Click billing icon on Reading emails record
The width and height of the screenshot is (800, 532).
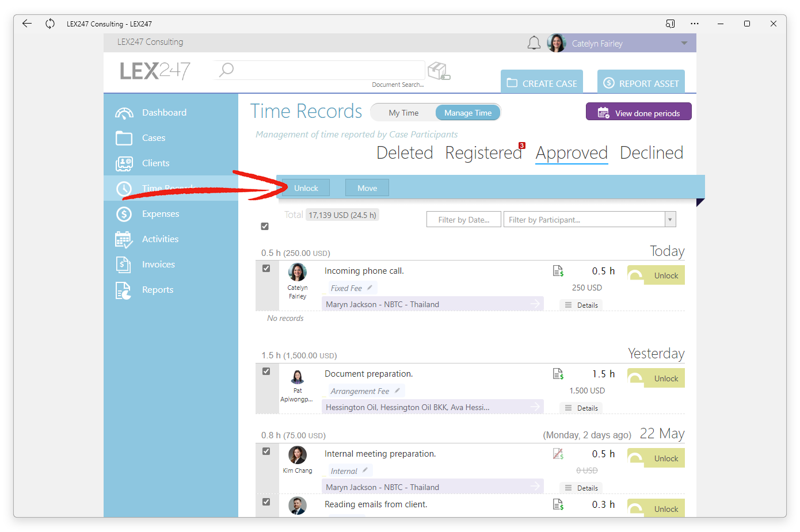(558, 504)
